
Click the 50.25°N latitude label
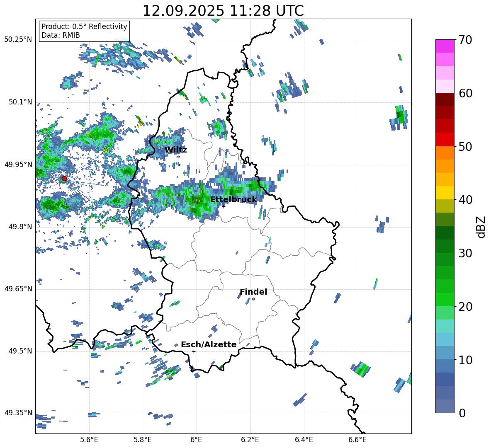18,40
